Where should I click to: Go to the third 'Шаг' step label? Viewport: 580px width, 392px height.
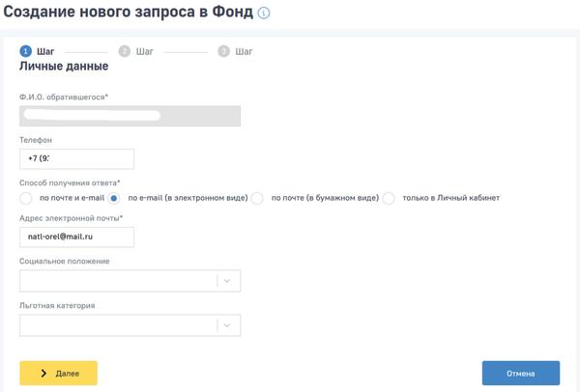(x=244, y=51)
